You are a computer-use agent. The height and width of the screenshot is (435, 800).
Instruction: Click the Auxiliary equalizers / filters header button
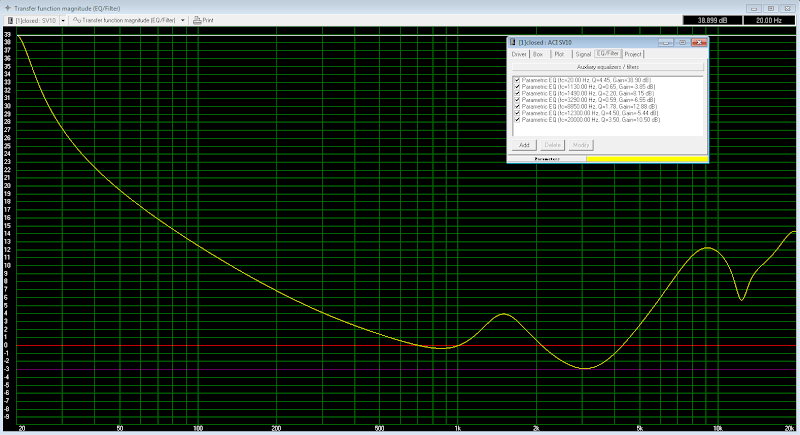[608, 66]
